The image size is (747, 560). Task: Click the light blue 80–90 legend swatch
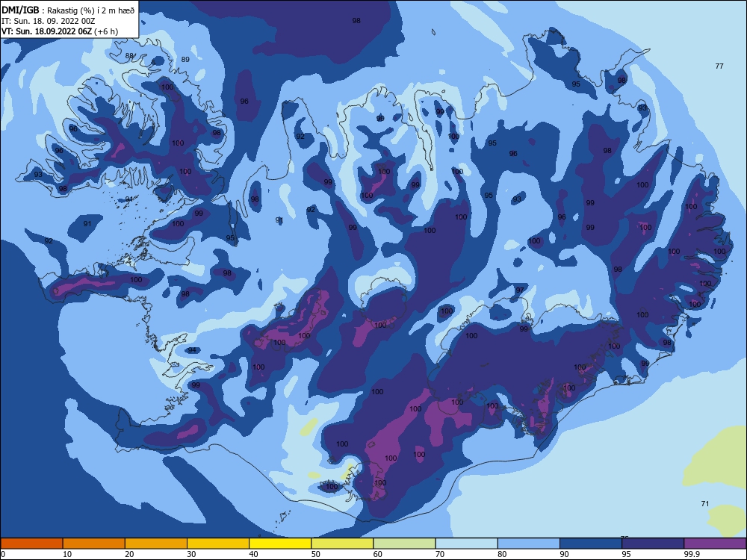pos(529,544)
